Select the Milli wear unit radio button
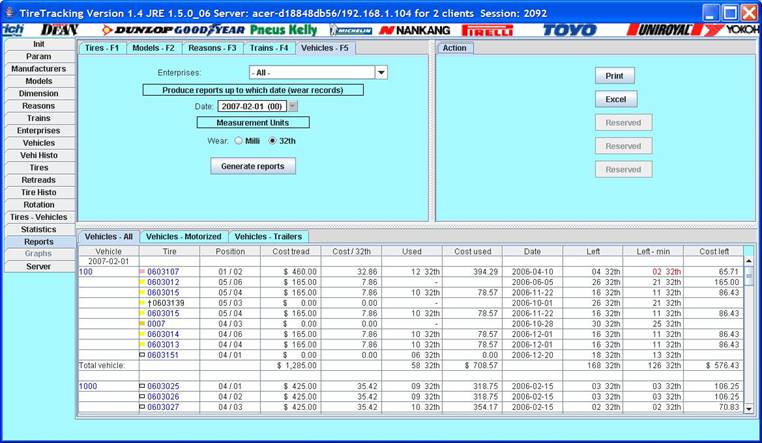762x443 pixels. point(238,141)
